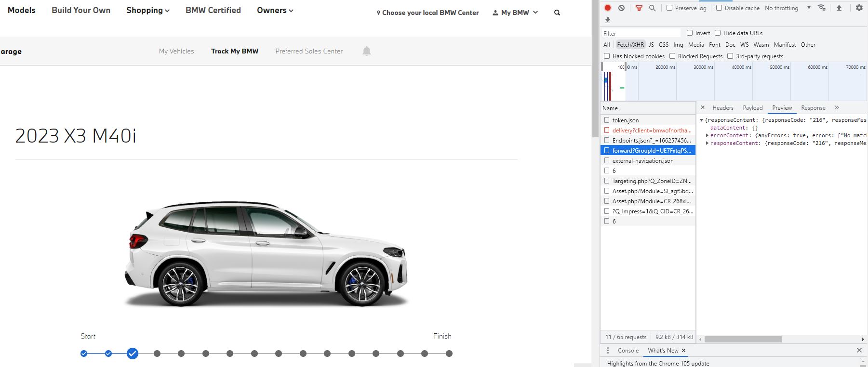Open network settings gear icon
This screenshot has height=367, width=868.
pyautogui.click(x=859, y=8)
